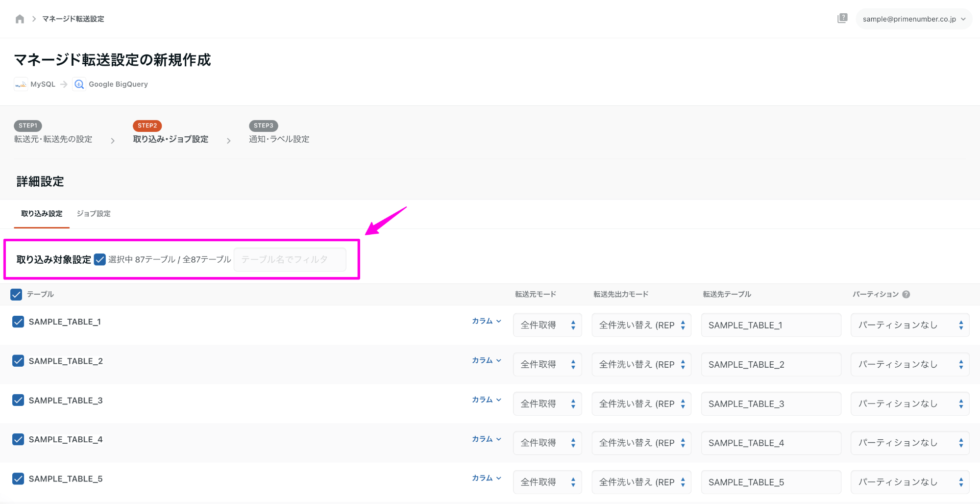This screenshot has height=504, width=980.
Task: Edit 転送先テーブル field SAMPLE_TABLE_3
Action: click(x=771, y=403)
